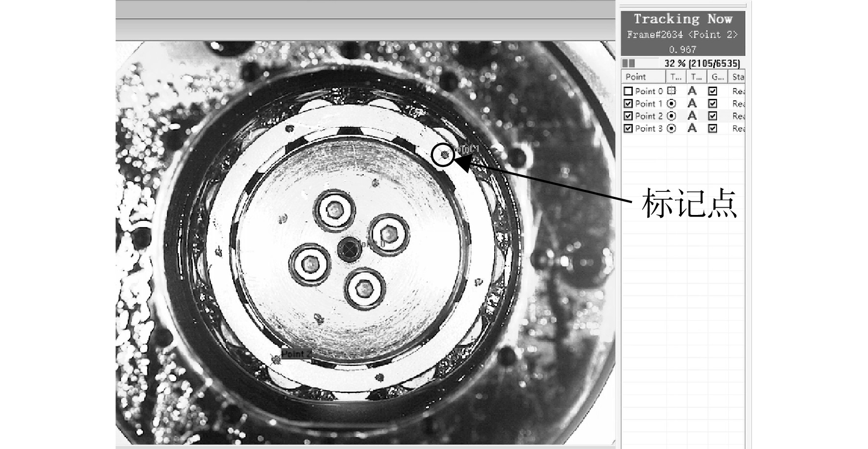Click the center crosshair marker on the shaft
This screenshot has height=449, width=868.
point(350,250)
